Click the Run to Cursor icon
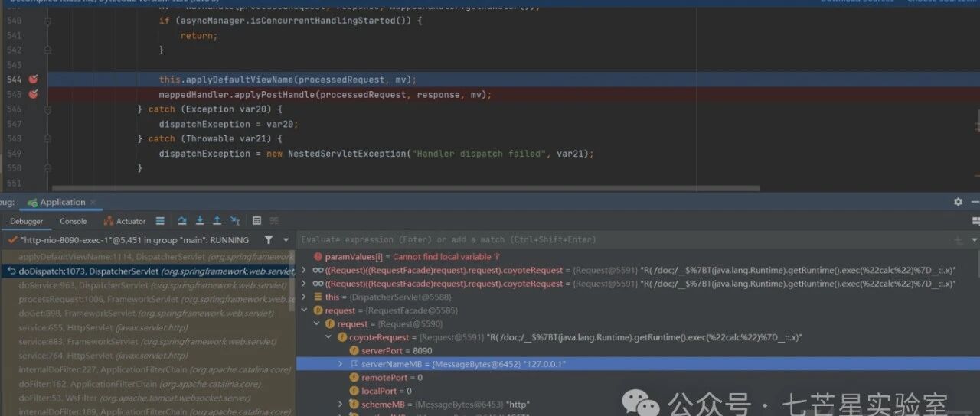Screen dimensions: 980x416 click(235, 221)
